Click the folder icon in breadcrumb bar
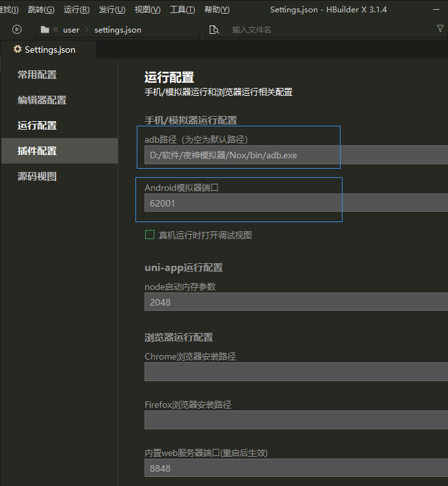448x486 pixels. click(45, 29)
